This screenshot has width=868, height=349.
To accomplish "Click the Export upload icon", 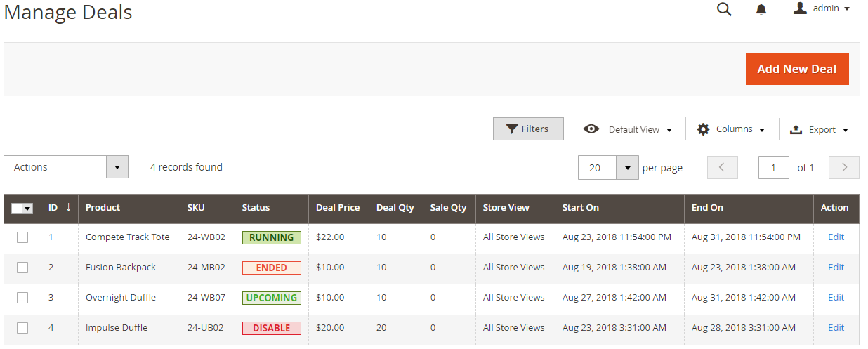I will [x=796, y=129].
